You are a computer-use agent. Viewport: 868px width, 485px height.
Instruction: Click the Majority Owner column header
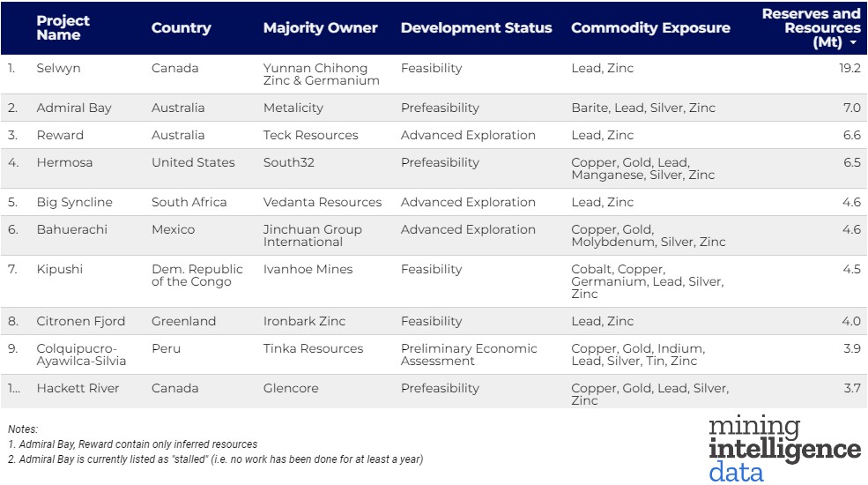click(x=320, y=28)
